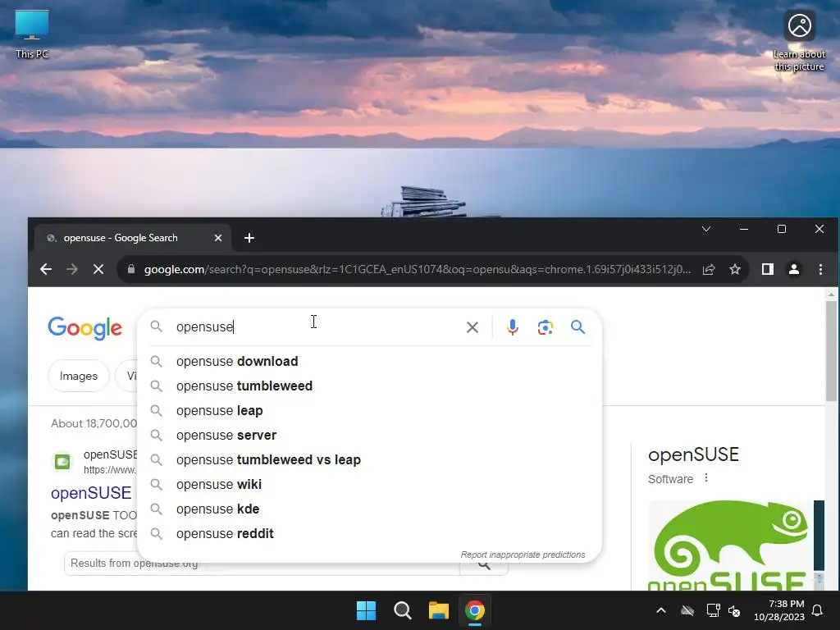This screenshot has height=630, width=840.
Task: Click the Google logo
Action: point(85,328)
